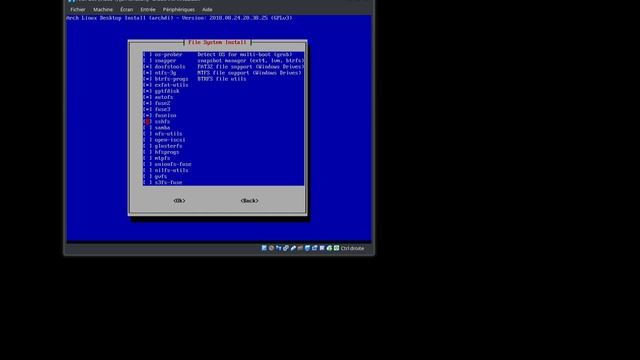Viewport: 640px width, 360px height.
Task: Click the optical disc status icon
Action: (x=271, y=248)
